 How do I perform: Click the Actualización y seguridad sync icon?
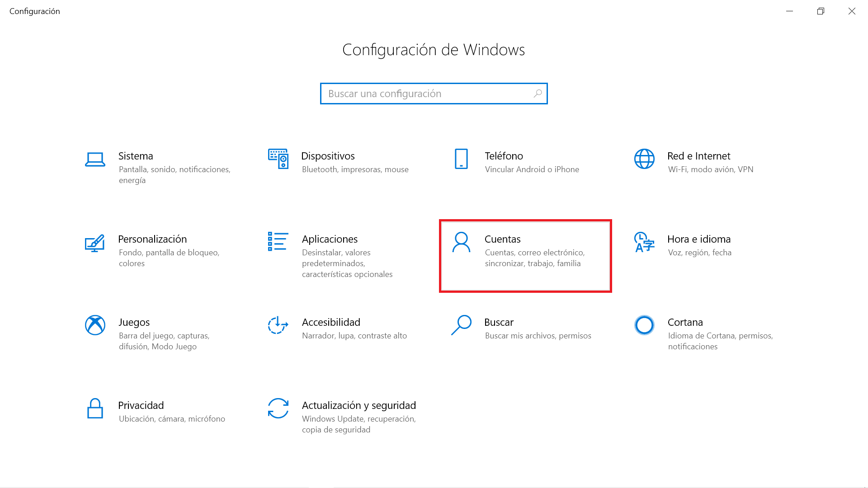point(278,408)
